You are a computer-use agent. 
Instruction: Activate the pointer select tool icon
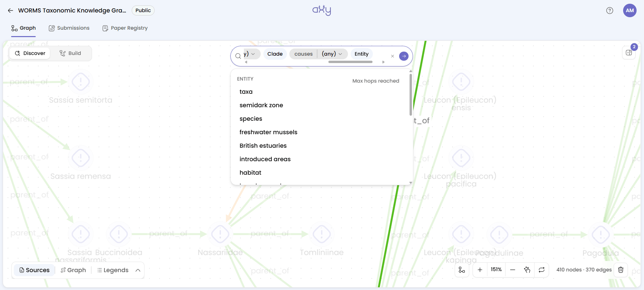pos(527,270)
